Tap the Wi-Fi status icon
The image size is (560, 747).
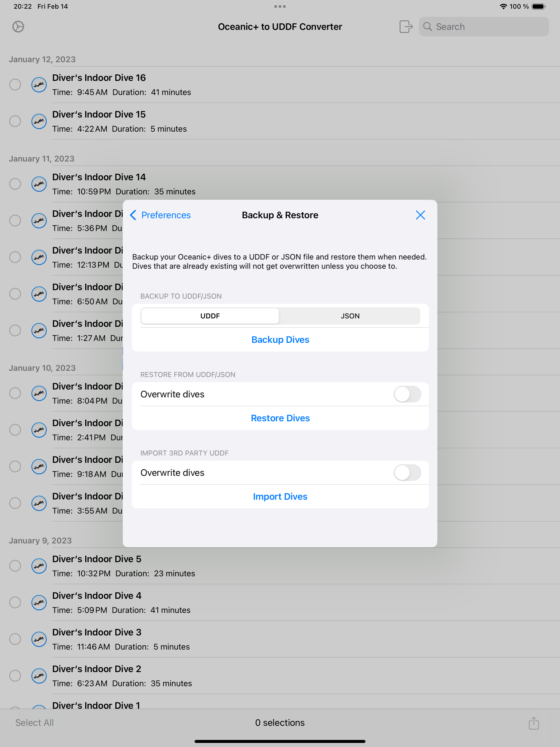pos(503,7)
